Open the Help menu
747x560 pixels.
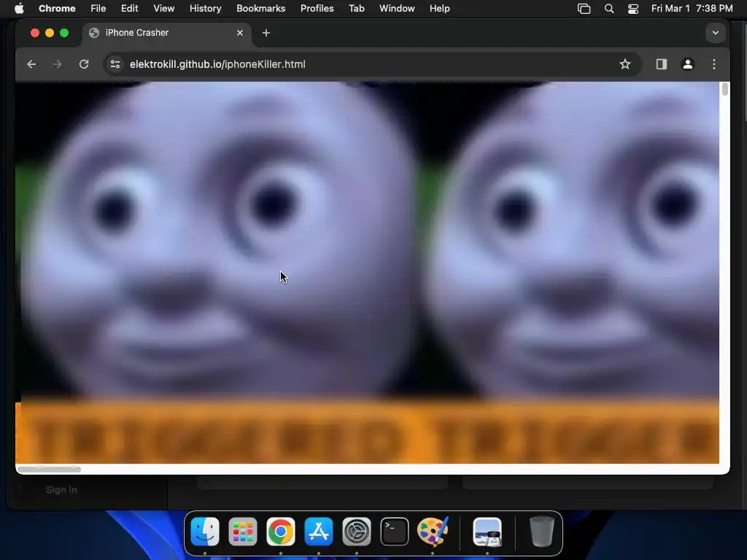(x=439, y=9)
